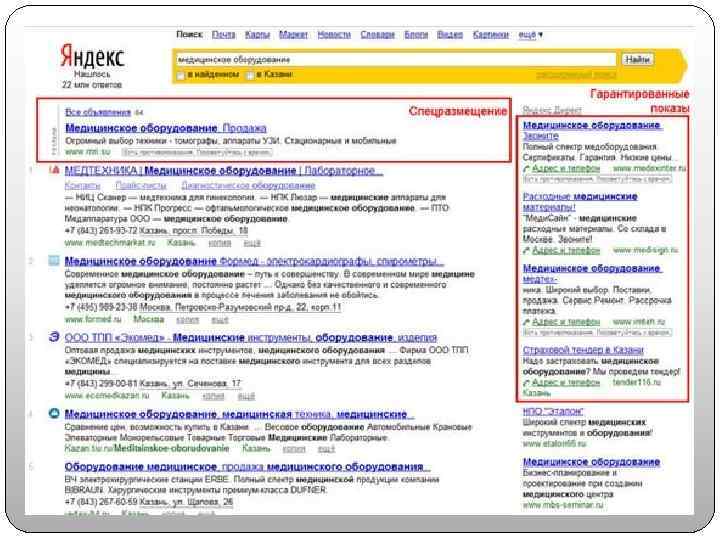Click the search field with «медицинское оборудование»
Screen dimensions: 720x540
click(x=396, y=60)
